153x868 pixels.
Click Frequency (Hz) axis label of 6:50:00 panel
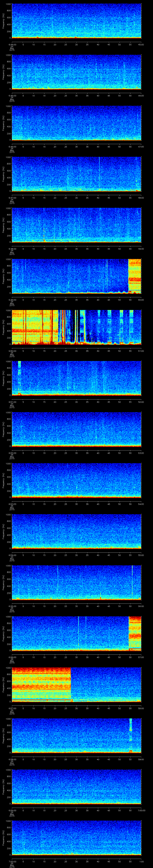[x=4, y=327]
